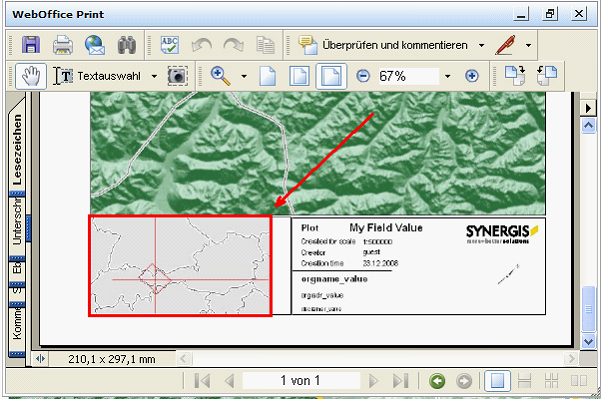
Task: Click the copy pages icon
Action: (265, 45)
